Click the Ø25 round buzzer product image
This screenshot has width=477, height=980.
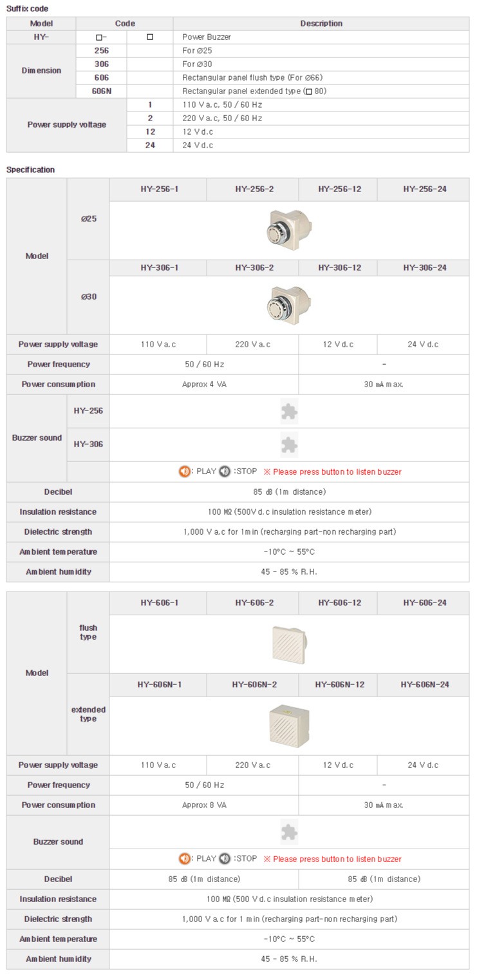(x=289, y=231)
